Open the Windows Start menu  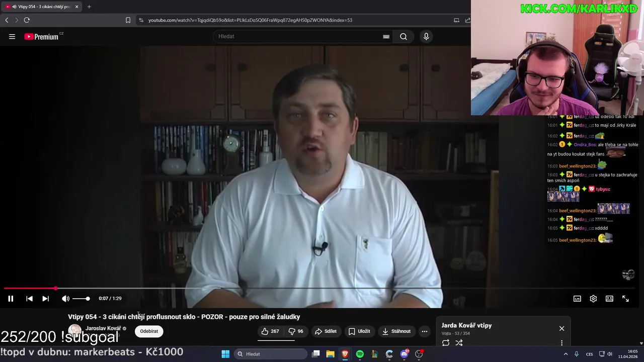pos(225,354)
